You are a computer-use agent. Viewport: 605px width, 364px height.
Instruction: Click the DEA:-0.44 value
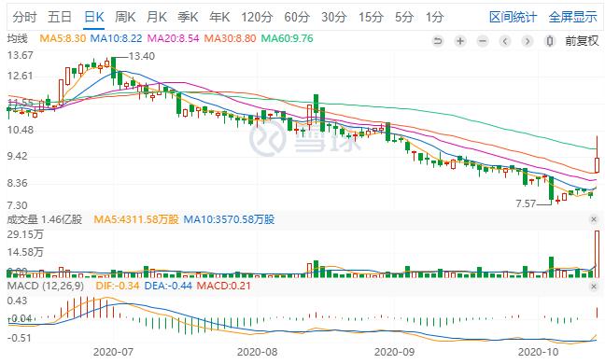[x=168, y=287]
